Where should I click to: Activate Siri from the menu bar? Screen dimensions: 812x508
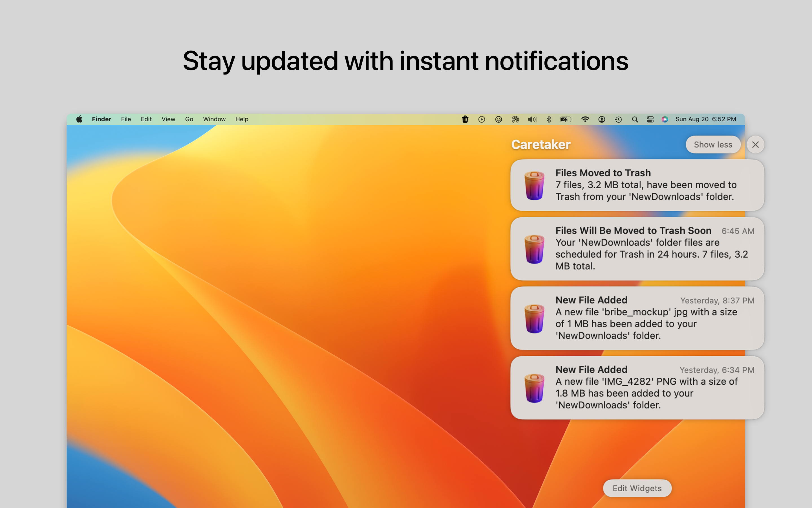[x=665, y=119]
